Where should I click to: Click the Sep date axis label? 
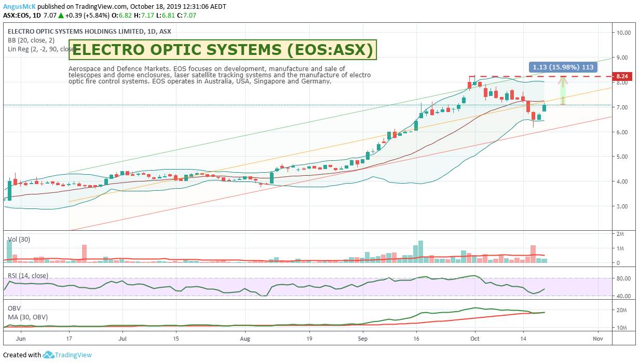[362, 338]
